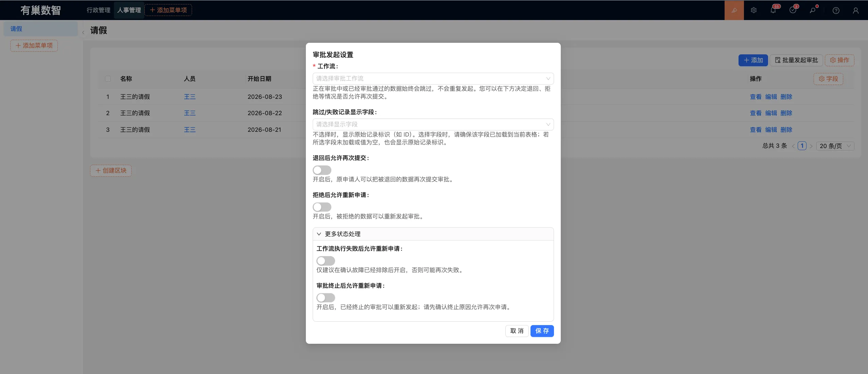Screen dimensions: 868x374
Task: Enable 审批终止后允许重新申请 switch
Action: 326,298
